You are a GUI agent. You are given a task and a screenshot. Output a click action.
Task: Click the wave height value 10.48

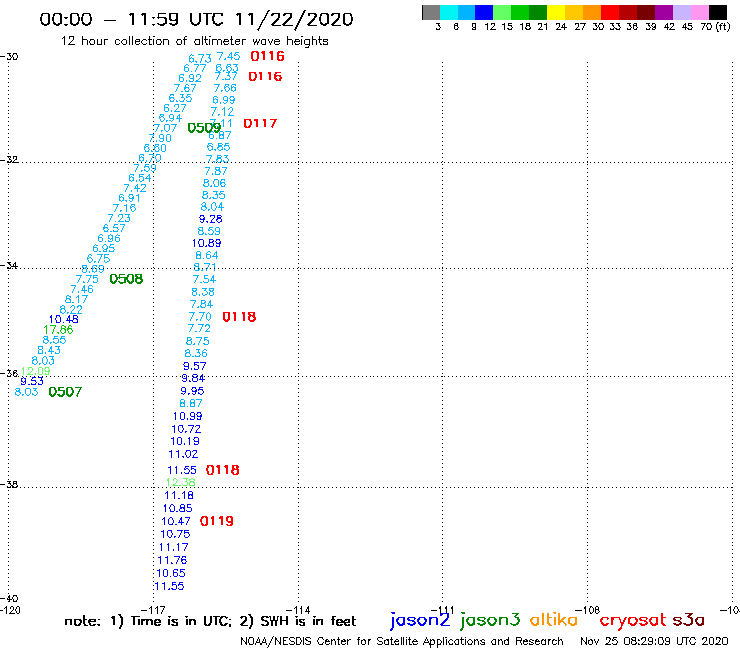tap(64, 320)
